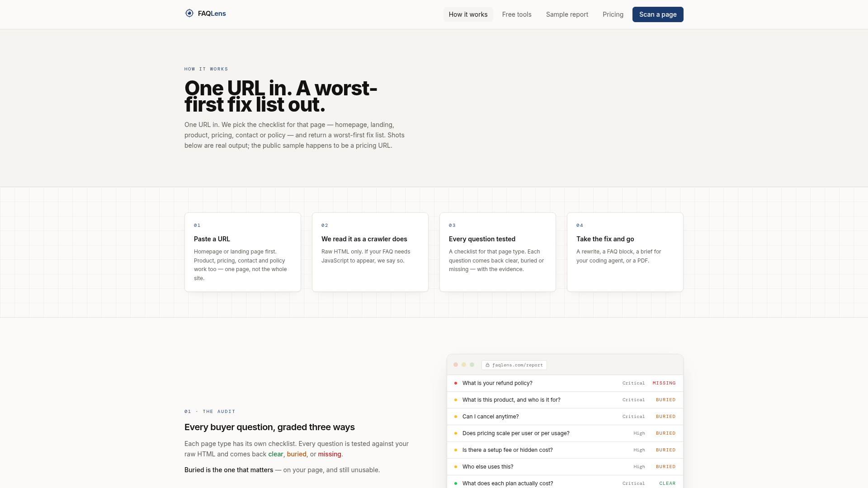Click the 'HOW IT WORKS' eyebrow label

point(206,69)
